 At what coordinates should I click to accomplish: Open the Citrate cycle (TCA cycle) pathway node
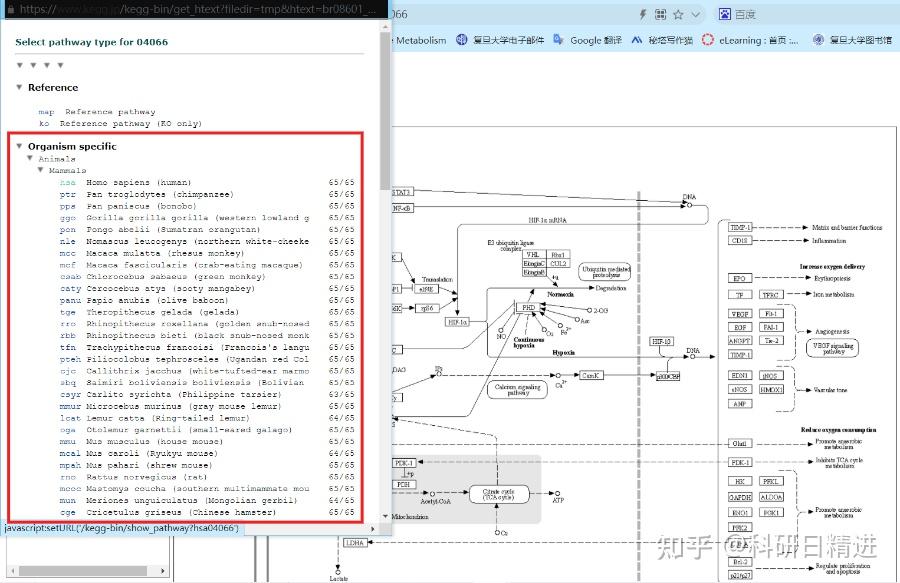click(499, 494)
